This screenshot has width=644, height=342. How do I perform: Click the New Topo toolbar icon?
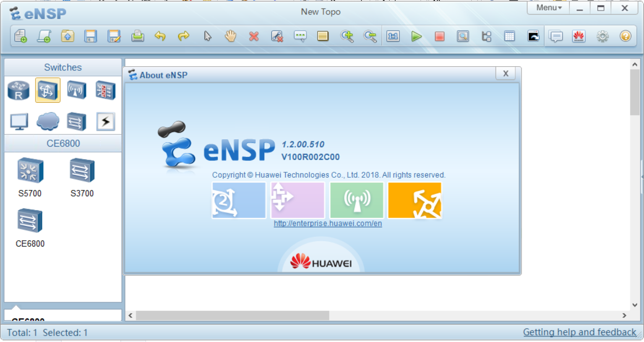click(21, 36)
